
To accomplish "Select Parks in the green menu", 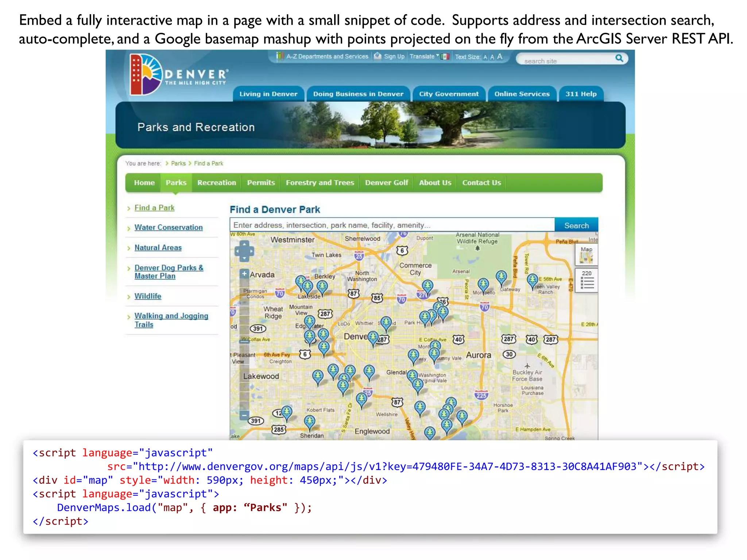I will tap(176, 183).
